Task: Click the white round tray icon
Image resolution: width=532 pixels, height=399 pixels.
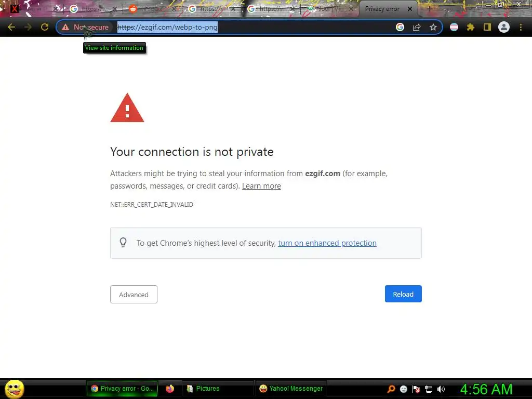Action: click(x=403, y=389)
